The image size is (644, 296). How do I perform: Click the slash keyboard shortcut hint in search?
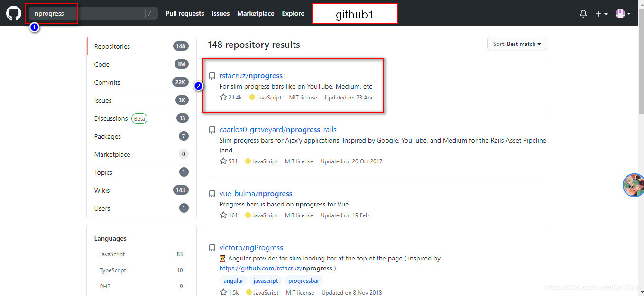pyautogui.click(x=150, y=14)
